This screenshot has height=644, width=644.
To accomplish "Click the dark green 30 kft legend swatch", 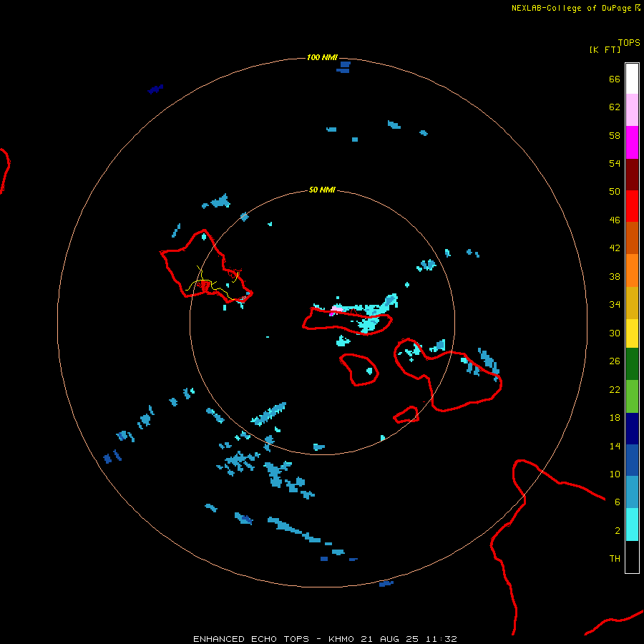I will click(x=632, y=364).
